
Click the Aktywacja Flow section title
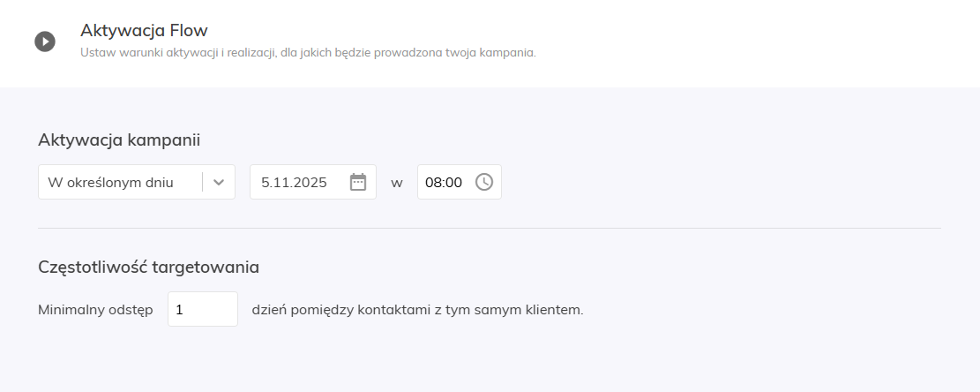click(x=144, y=31)
